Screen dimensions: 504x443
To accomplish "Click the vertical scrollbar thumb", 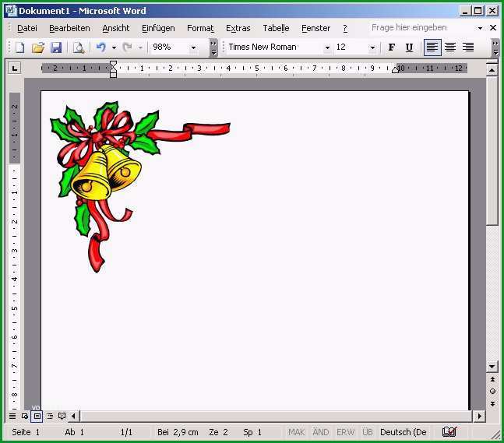I will pyautogui.click(x=492, y=151).
